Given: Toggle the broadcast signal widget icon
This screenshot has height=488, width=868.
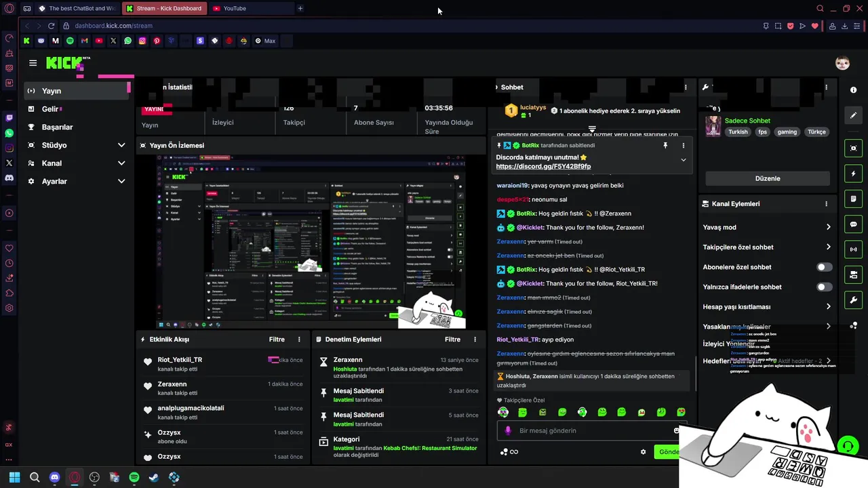Looking at the screenshot, I should pos(853,249).
